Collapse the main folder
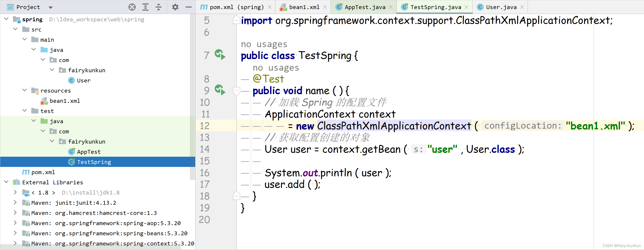Image resolution: width=644 pixels, height=250 pixels. [25, 39]
